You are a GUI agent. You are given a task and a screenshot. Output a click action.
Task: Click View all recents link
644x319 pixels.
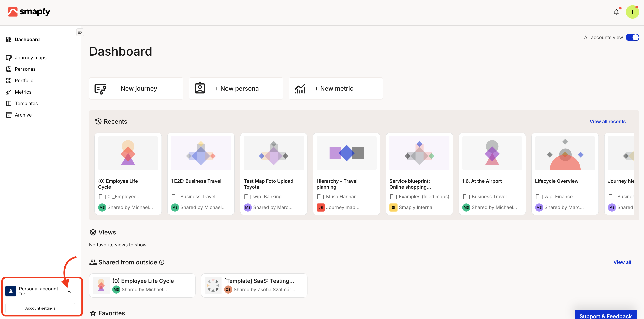607,121
